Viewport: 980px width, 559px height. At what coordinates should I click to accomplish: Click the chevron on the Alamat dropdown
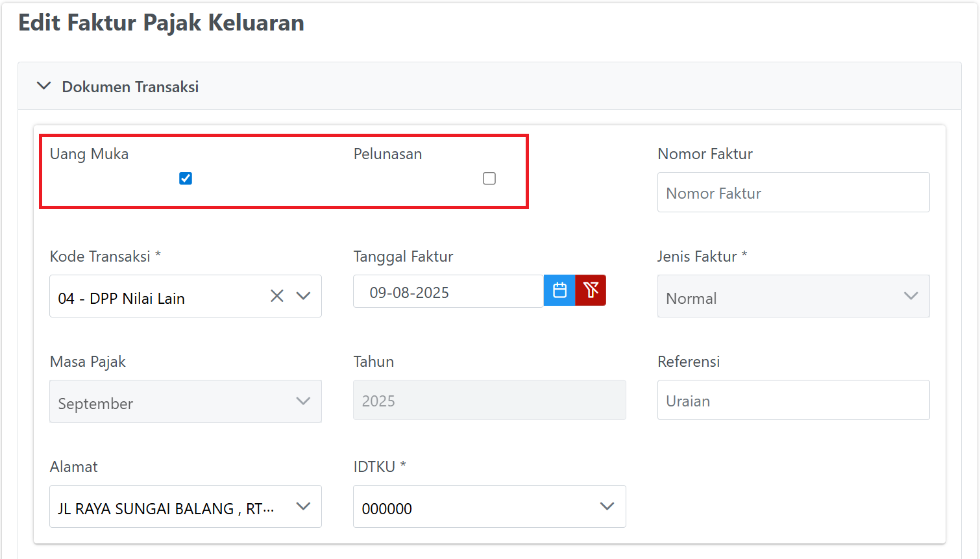coord(302,506)
